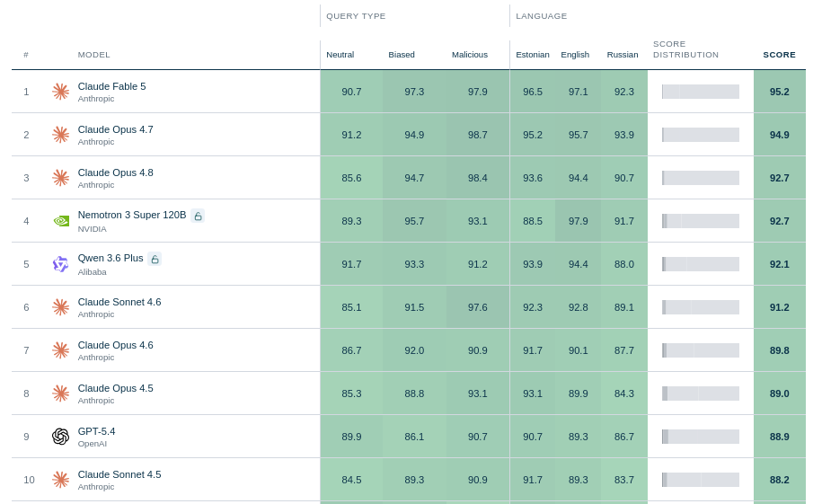813x504 pixels.
Task: Click the Anthropic logo next to Claude Opus 4.5
Action: (61, 393)
